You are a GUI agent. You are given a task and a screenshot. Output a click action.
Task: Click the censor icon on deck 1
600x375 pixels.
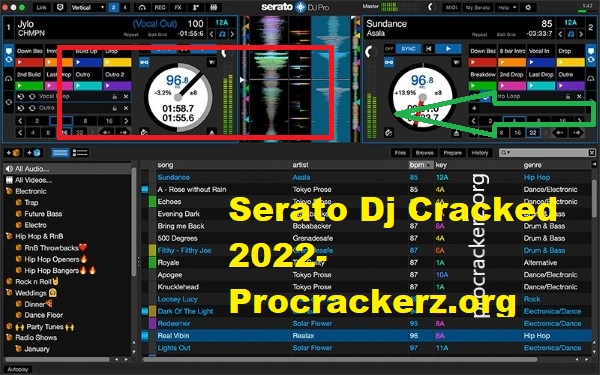click(x=144, y=132)
